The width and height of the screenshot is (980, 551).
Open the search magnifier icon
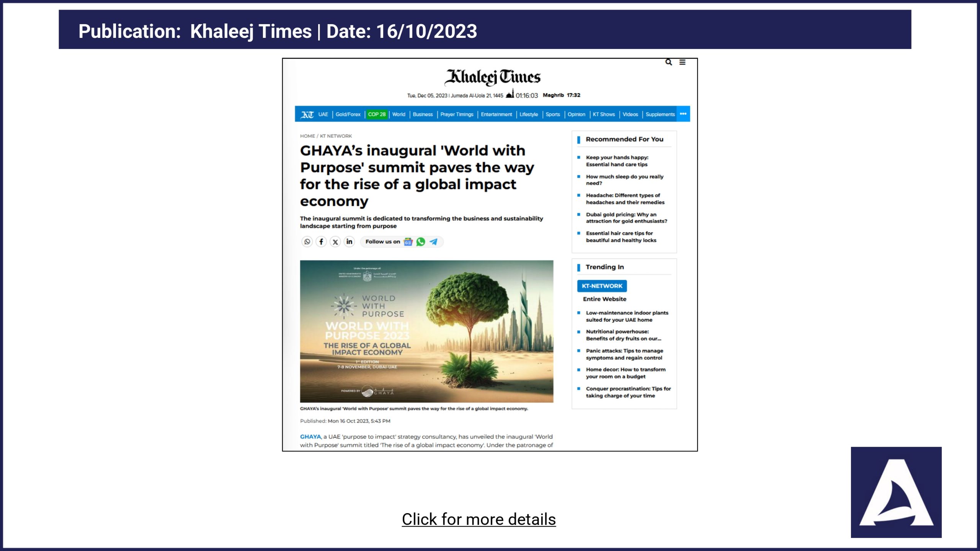(668, 62)
